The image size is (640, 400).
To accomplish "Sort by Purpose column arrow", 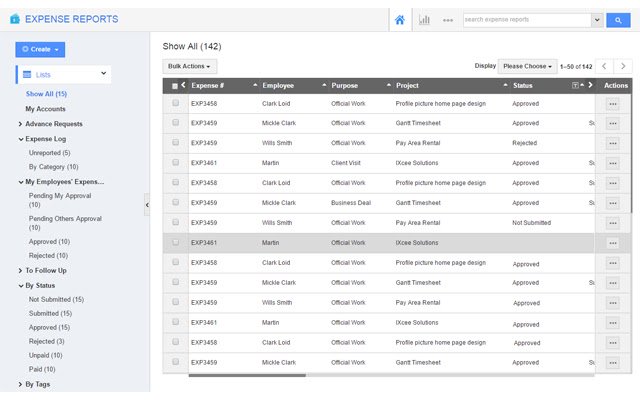I will [x=389, y=85].
